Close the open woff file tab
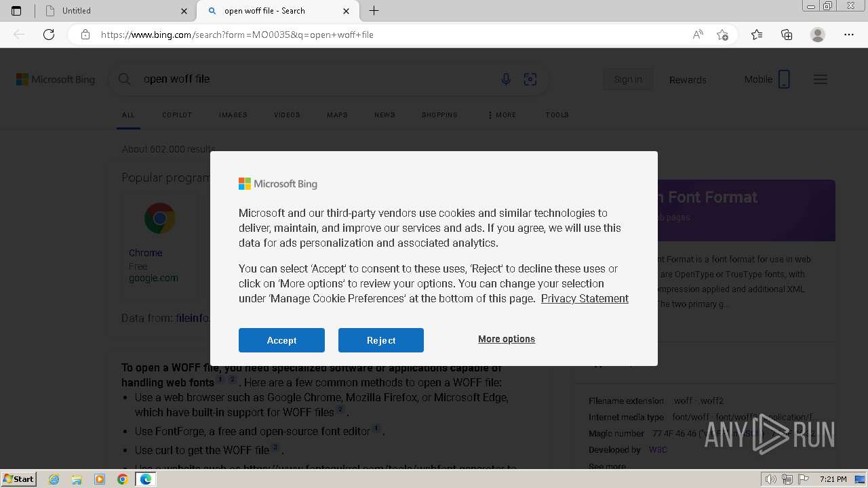This screenshot has height=488, width=868. (347, 11)
